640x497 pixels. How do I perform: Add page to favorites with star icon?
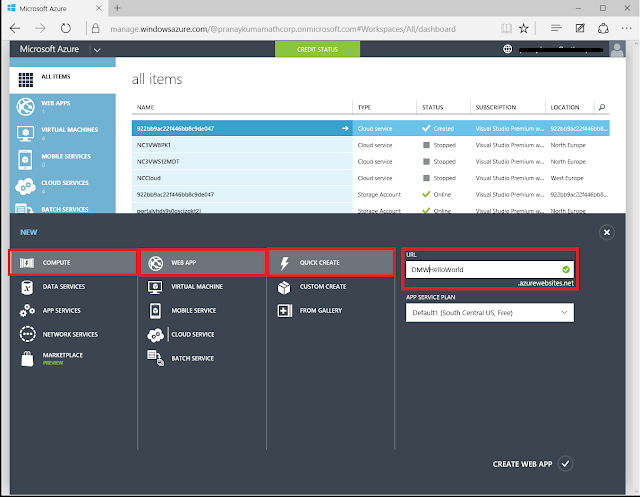point(524,29)
